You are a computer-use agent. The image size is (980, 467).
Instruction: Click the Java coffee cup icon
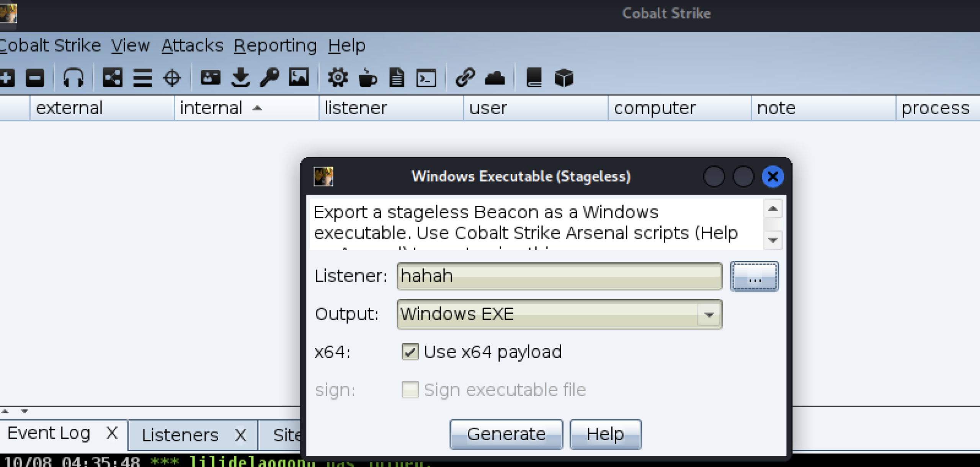click(x=367, y=78)
